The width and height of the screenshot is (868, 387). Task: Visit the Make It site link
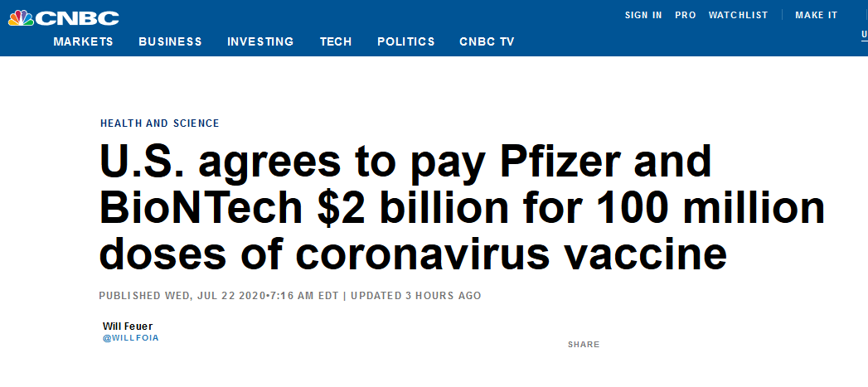click(x=816, y=15)
